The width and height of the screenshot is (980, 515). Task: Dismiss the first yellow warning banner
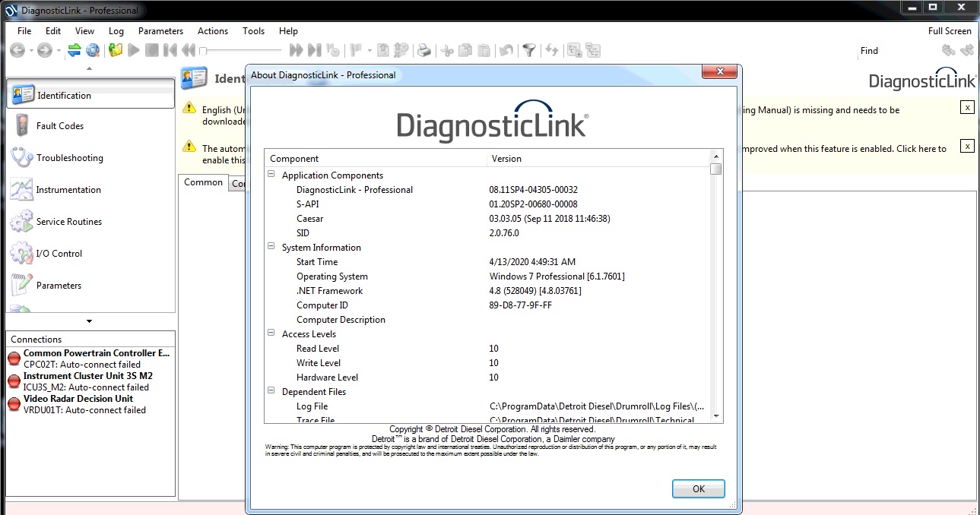point(967,107)
